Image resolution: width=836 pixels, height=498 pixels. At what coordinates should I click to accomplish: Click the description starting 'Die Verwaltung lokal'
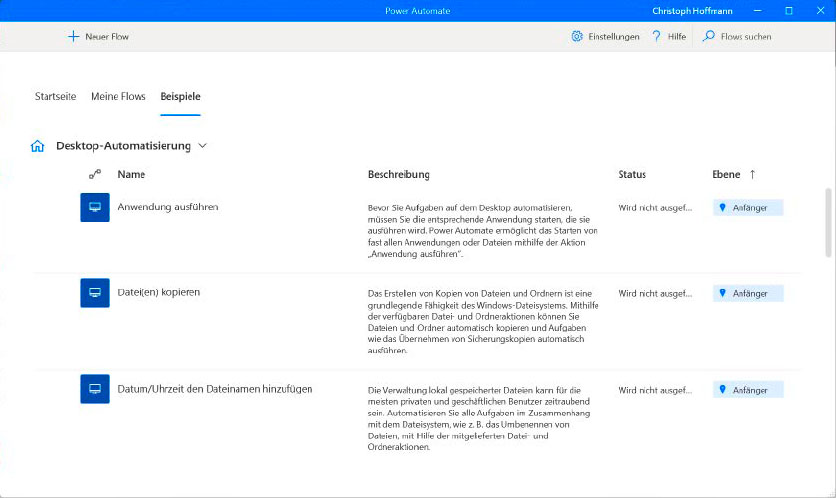[x=479, y=419]
